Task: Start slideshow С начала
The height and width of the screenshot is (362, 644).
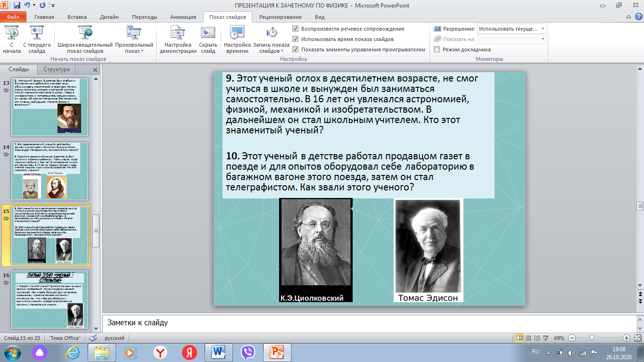Action: (x=11, y=40)
